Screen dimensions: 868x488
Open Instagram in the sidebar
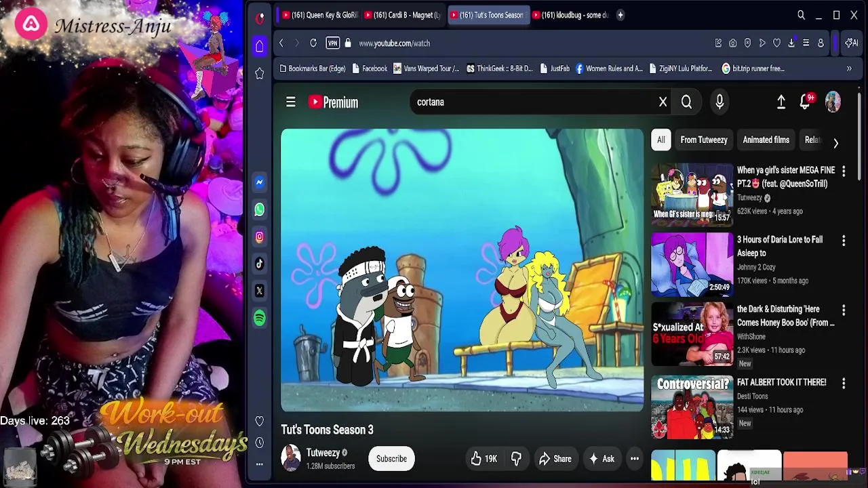[260, 237]
